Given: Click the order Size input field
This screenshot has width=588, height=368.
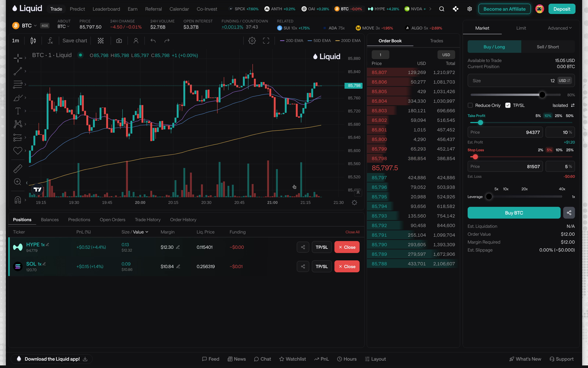Looking at the screenshot, I should pyautogui.click(x=521, y=81).
